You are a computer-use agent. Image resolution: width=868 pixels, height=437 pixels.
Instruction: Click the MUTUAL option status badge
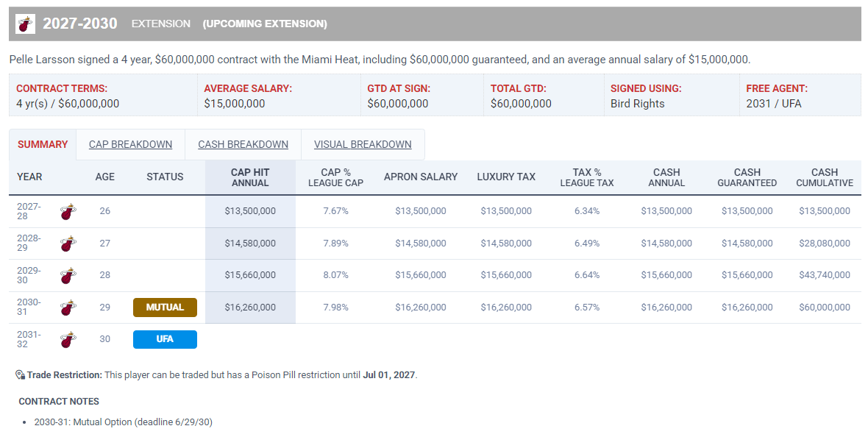(165, 308)
